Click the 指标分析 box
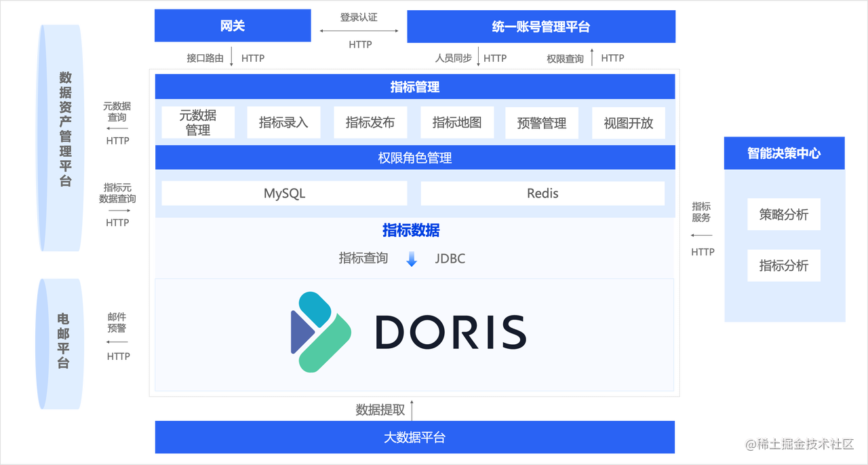Screen dimensions: 868x465 [783, 265]
